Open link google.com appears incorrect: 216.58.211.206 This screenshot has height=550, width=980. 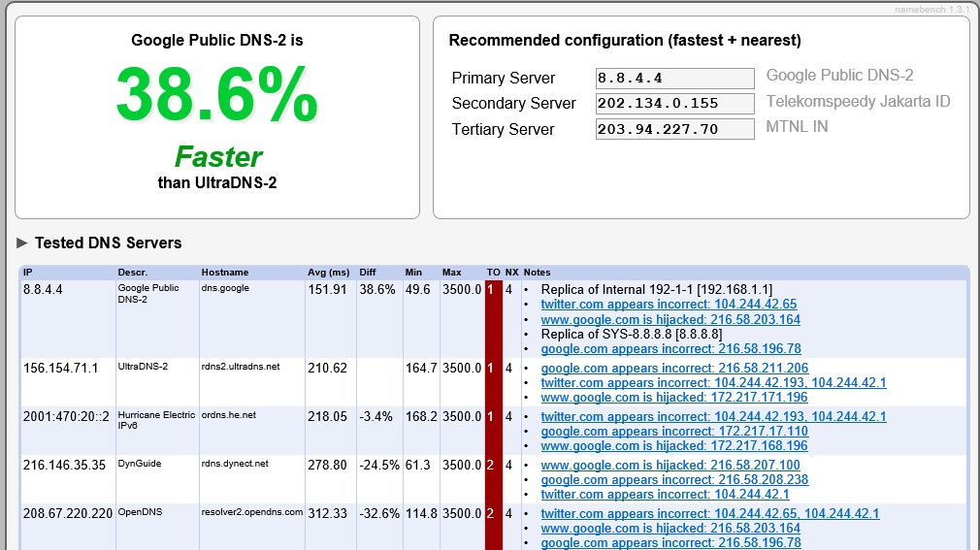pyautogui.click(x=674, y=369)
